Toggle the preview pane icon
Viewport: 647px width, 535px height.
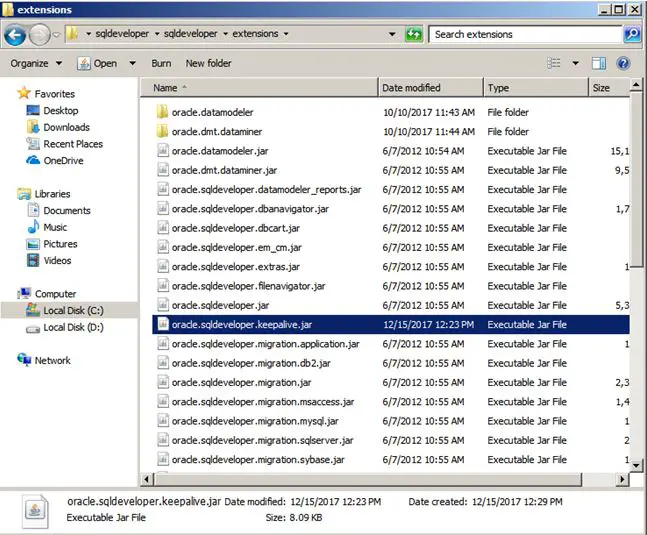(599, 63)
